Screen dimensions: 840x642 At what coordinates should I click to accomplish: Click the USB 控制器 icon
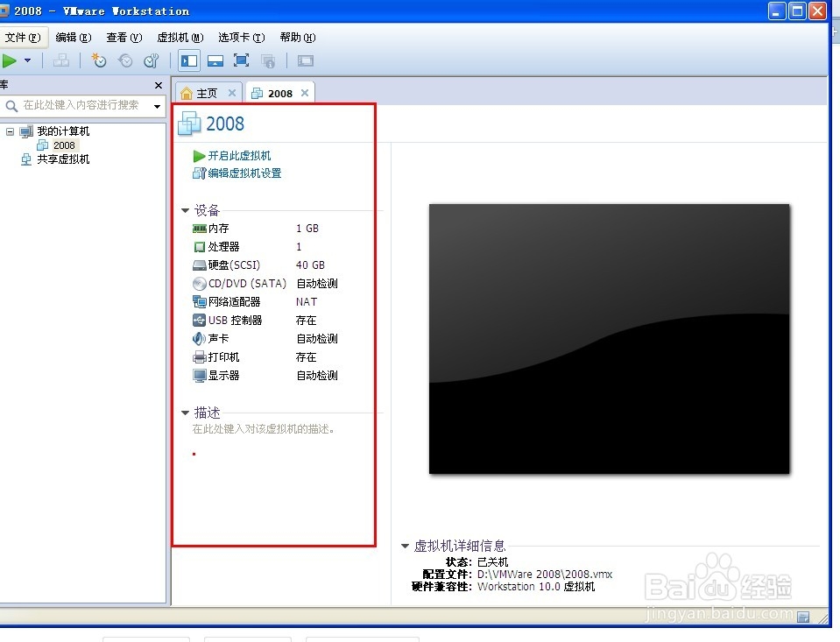(x=200, y=321)
